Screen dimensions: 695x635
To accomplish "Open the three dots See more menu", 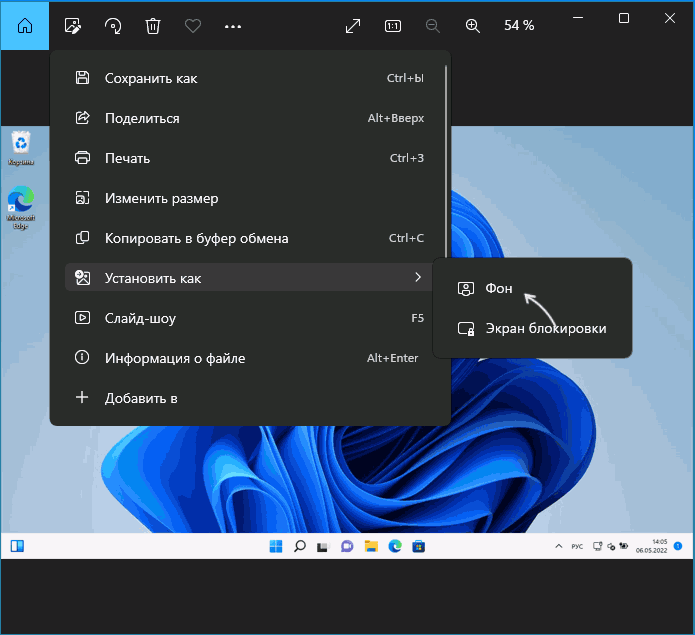I will click(233, 25).
